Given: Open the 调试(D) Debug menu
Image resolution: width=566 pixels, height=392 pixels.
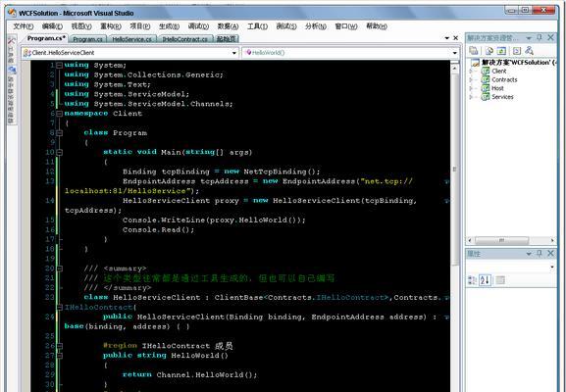Looking at the screenshot, I should click(198, 26).
